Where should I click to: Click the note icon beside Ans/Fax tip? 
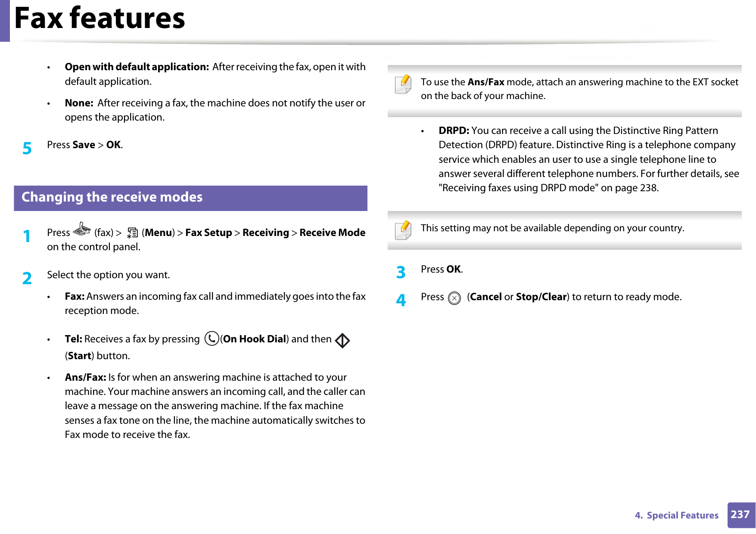(403, 84)
